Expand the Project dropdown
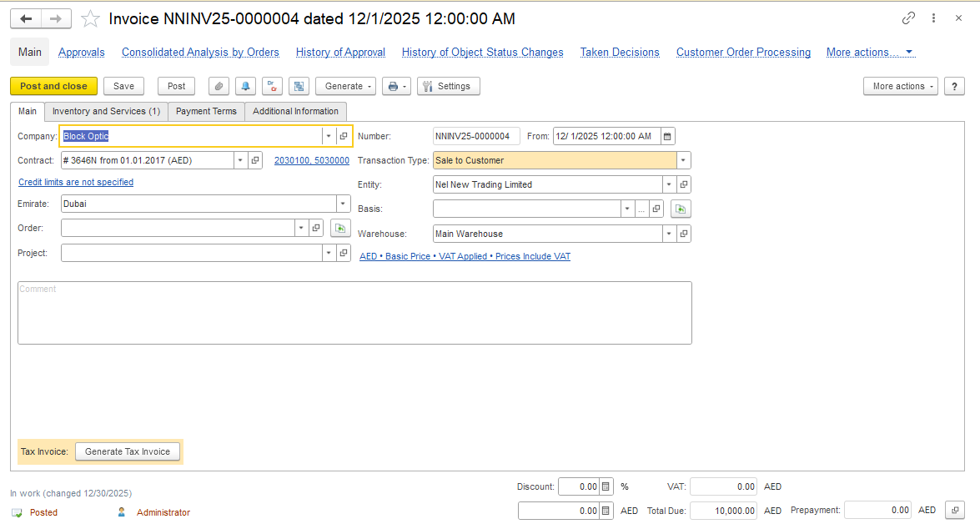The width and height of the screenshot is (980, 529). [329, 254]
